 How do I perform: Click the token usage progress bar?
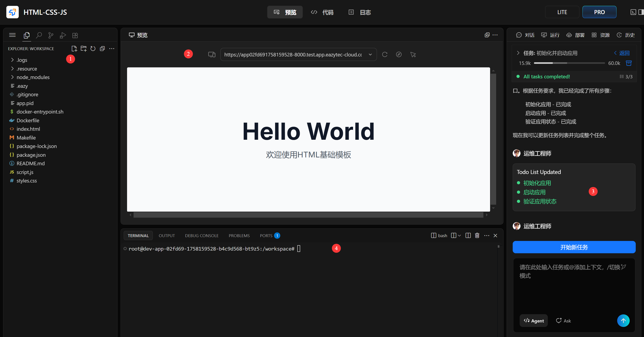click(x=569, y=63)
